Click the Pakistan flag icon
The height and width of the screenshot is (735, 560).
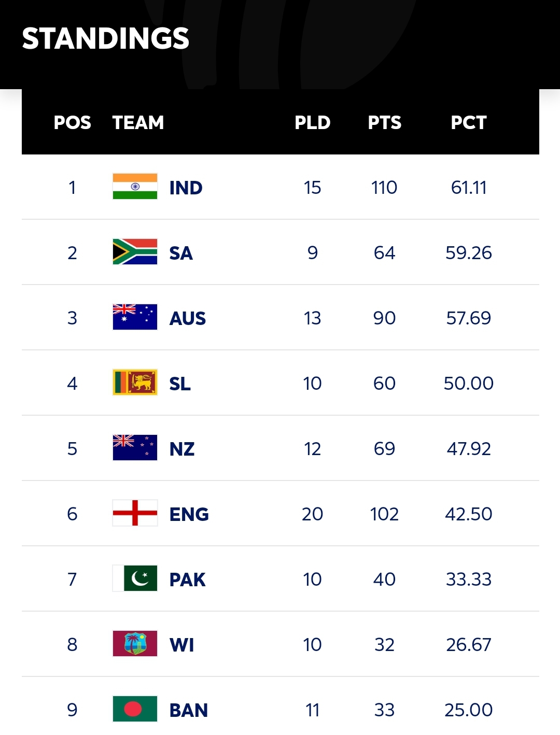[x=135, y=578]
